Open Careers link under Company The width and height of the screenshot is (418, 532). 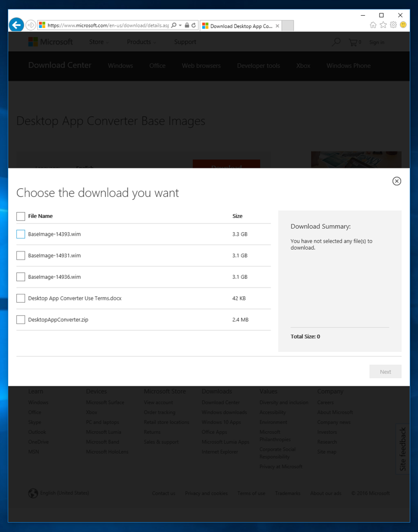pyautogui.click(x=325, y=402)
